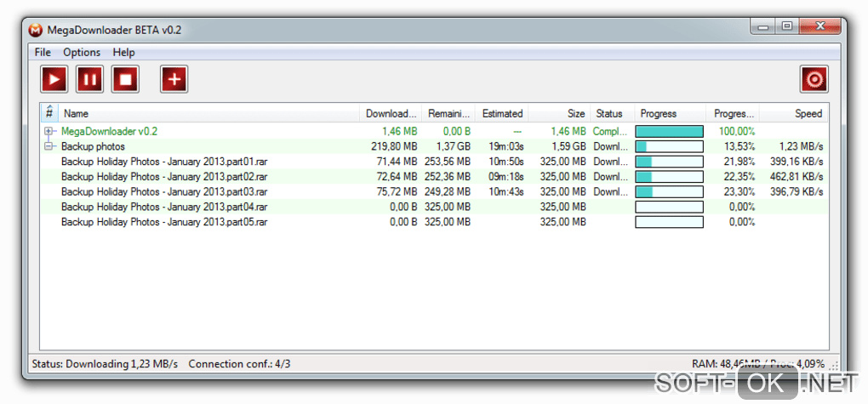This screenshot has width=868, height=404.
Task: Sort by the Status column header
Action: tap(612, 113)
